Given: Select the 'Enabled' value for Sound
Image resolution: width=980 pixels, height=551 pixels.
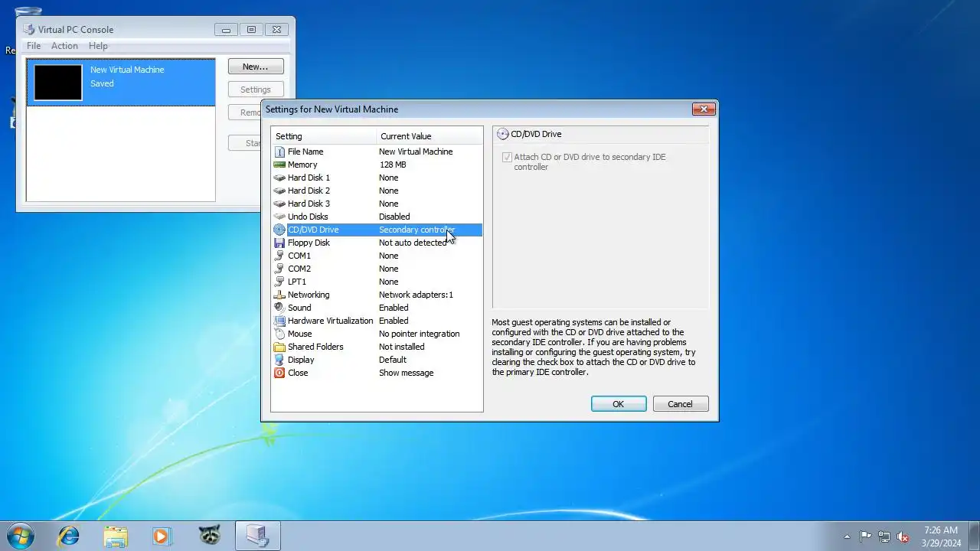Looking at the screenshot, I should 394,308.
